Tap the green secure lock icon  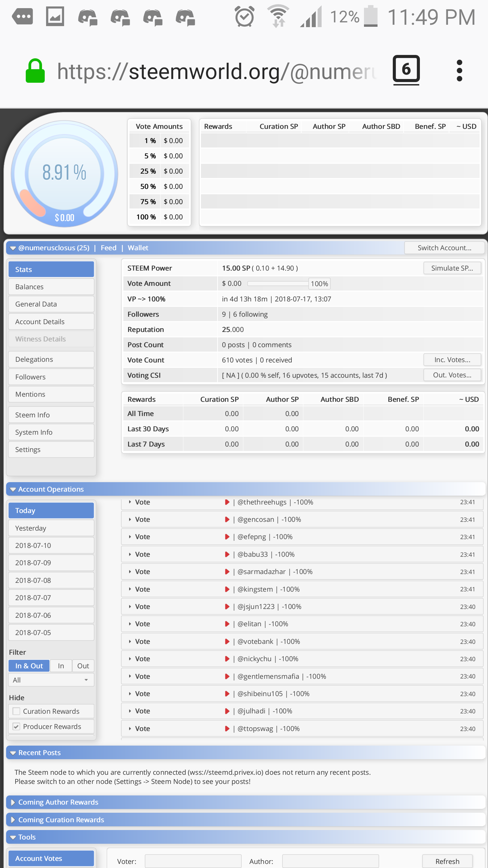(x=35, y=71)
